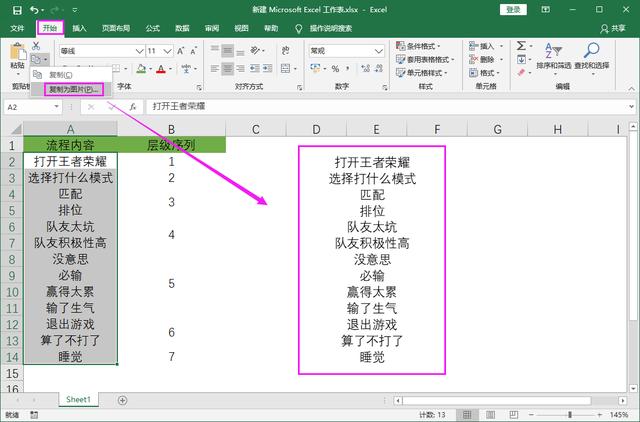The width and height of the screenshot is (640, 422).
Task: Toggle Middle Align vertical alignment
Action: (x=227, y=51)
